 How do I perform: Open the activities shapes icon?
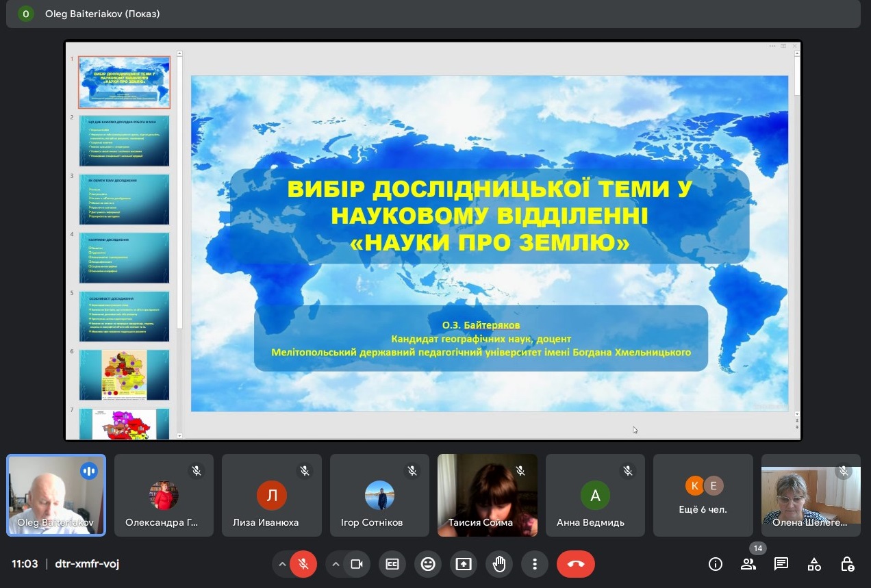pyautogui.click(x=814, y=564)
